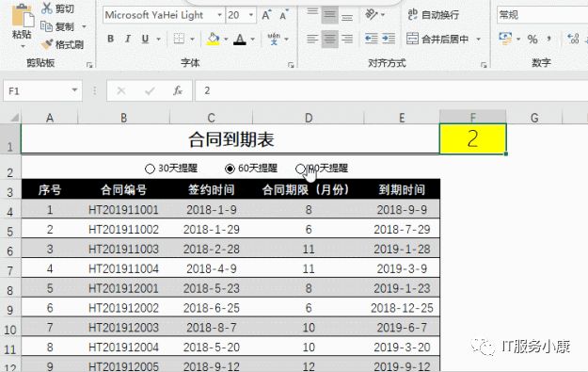Click the phonetic guide (wén) icon
This screenshot has width=588, height=372.
point(274,39)
